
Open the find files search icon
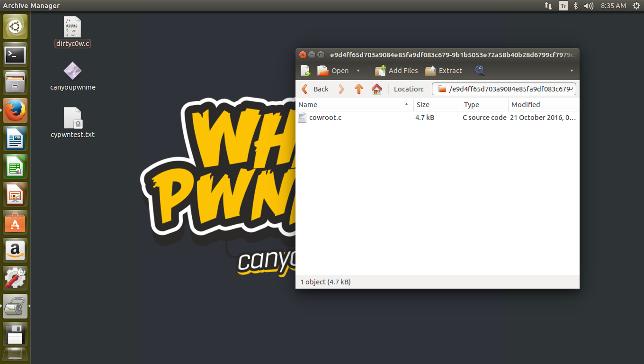(x=480, y=71)
